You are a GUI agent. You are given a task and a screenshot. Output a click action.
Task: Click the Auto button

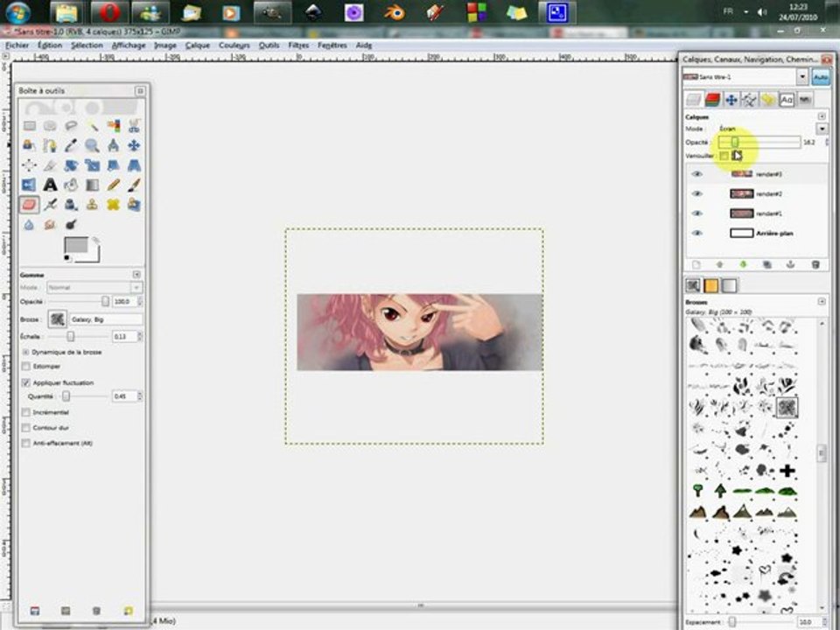[x=821, y=78]
